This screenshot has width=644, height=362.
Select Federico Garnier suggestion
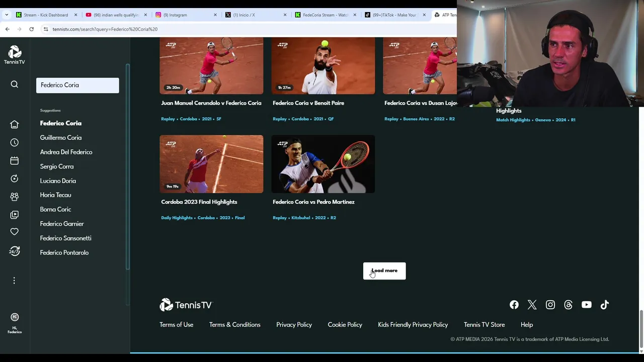point(62,224)
